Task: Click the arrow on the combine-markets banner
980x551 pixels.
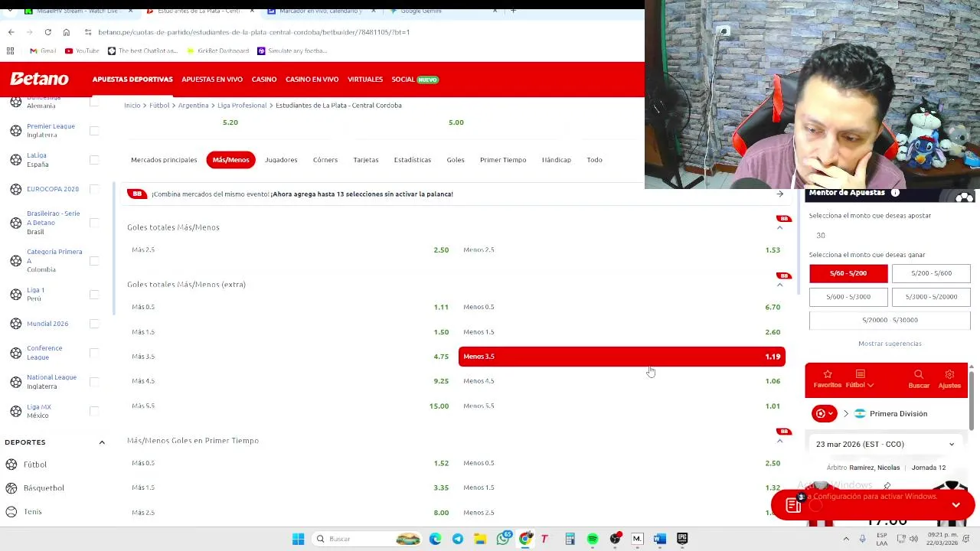Action: (779, 194)
